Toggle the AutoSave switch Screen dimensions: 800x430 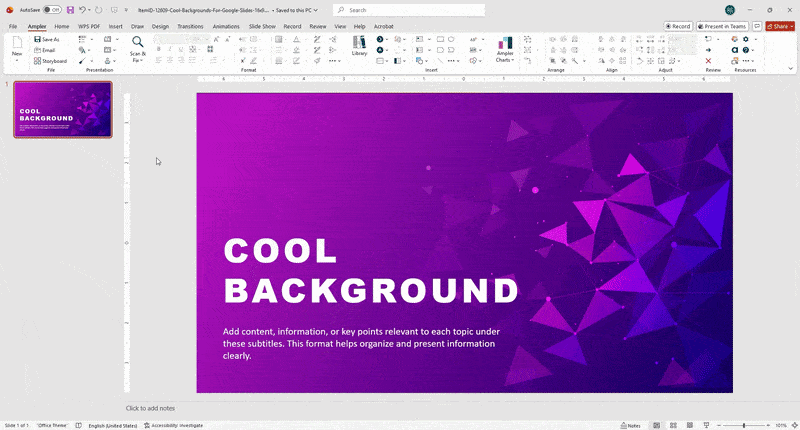pyautogui.click(x=52, y=10)
